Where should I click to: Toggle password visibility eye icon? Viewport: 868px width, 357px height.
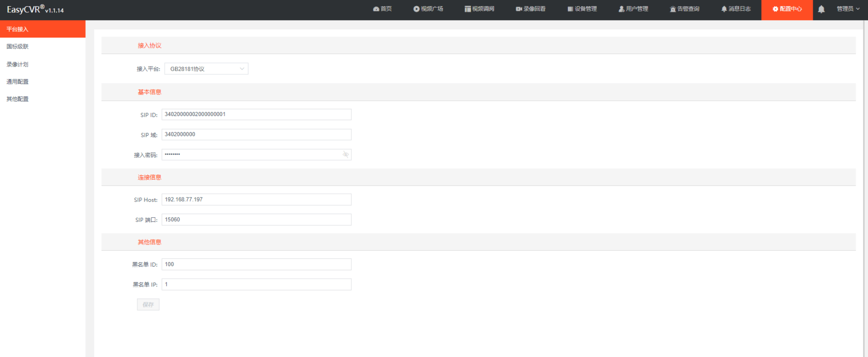point(346,154)
